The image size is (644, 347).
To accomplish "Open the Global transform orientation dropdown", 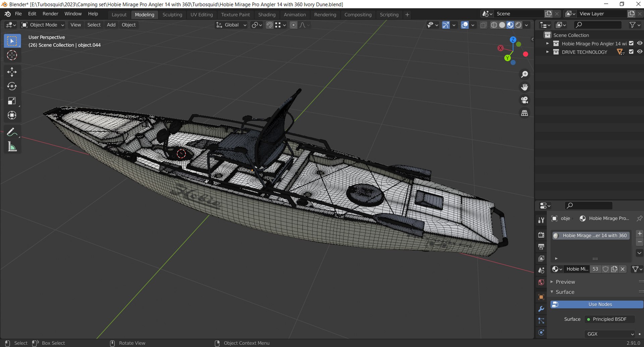I will [x=231, y=25].
